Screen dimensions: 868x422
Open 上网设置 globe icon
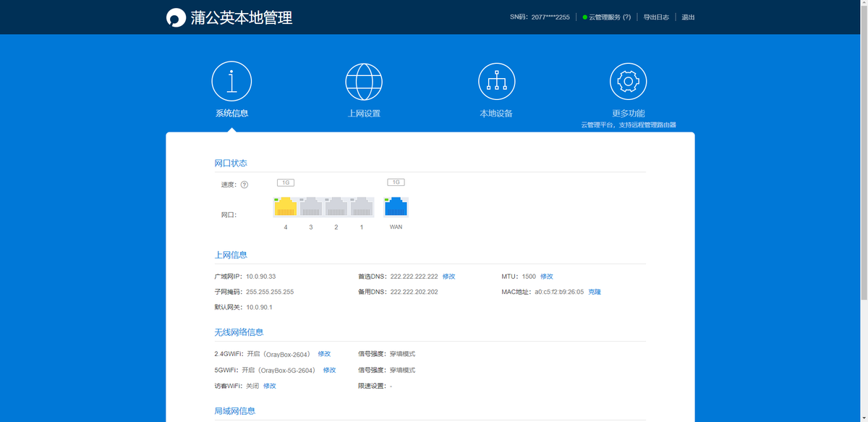tap(364, 81)
